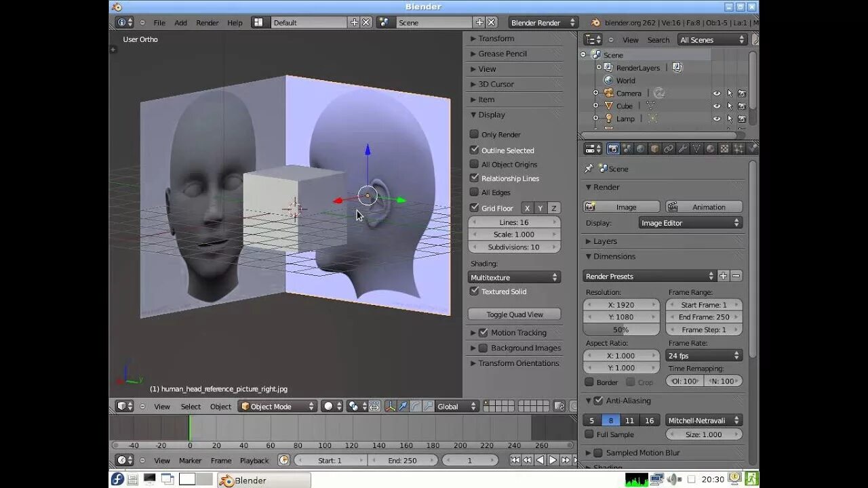
Task: Toggle the Motion Tracking checkbox
Action: tap(483, 333)
